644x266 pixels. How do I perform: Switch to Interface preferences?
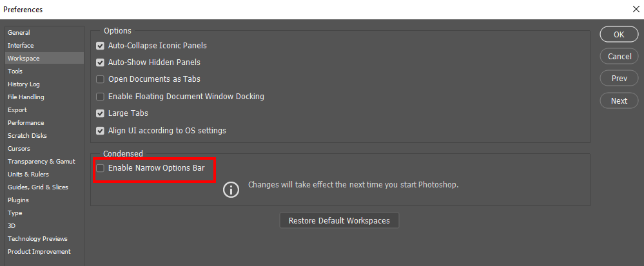pos(21,45)
